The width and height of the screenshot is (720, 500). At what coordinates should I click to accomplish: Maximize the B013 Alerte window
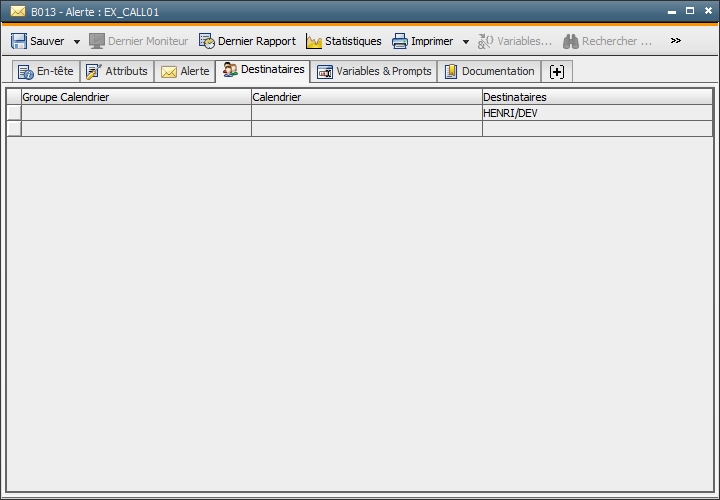click(x=690, y=11)
